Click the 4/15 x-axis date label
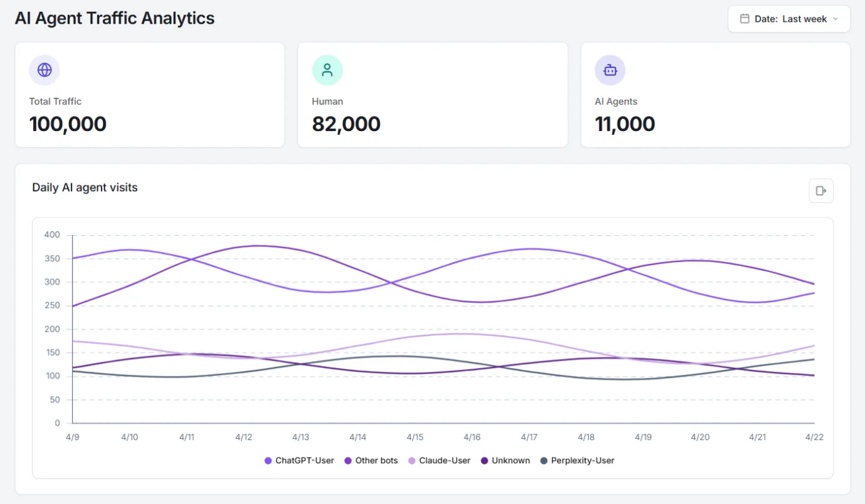This screenshot has width=865, height=504. coord(415,437)
